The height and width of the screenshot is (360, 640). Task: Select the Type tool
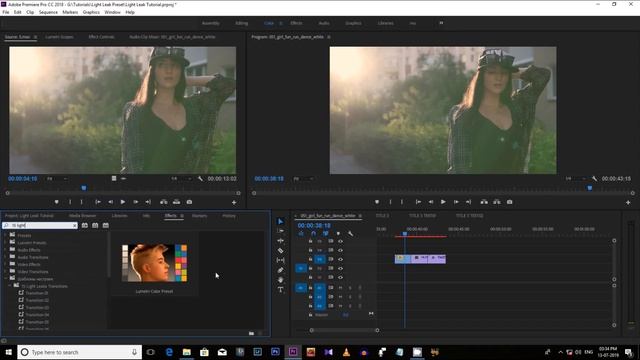[x=280, y=290]
